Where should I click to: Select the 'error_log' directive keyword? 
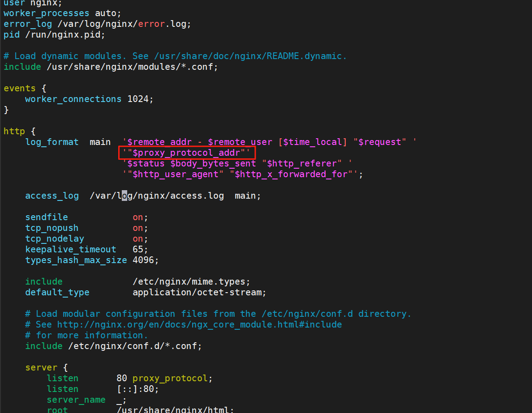pyautogui.click(x=28, y=24)
